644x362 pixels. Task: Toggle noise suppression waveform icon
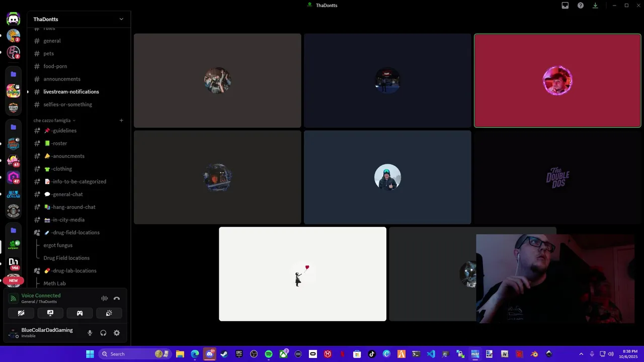[105, 298]
